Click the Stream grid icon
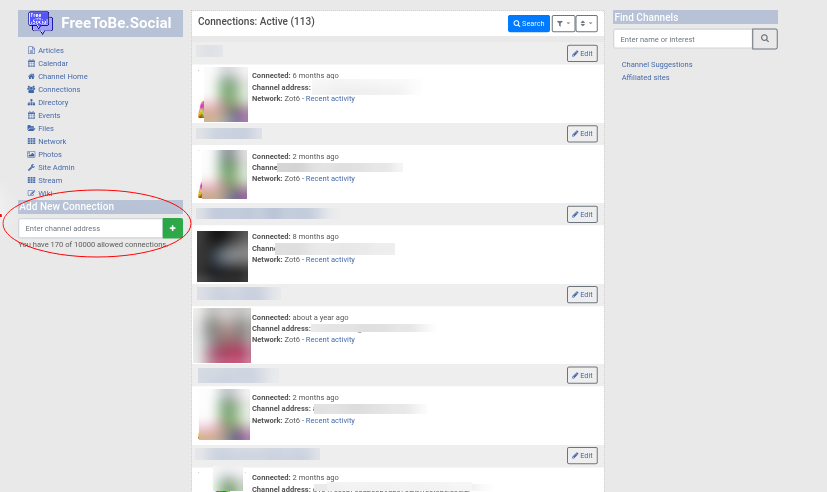This screenshot has width=827, height=492. click(31, 180)
